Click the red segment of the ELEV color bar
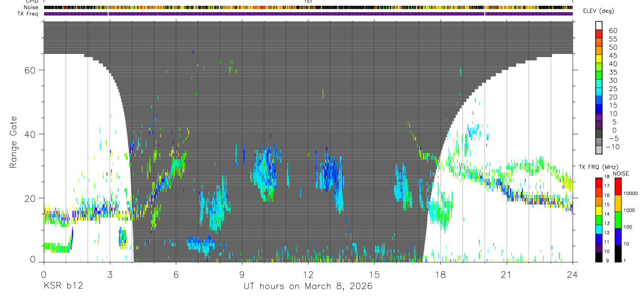Screen dimensions: 644x297 (599, 34)
